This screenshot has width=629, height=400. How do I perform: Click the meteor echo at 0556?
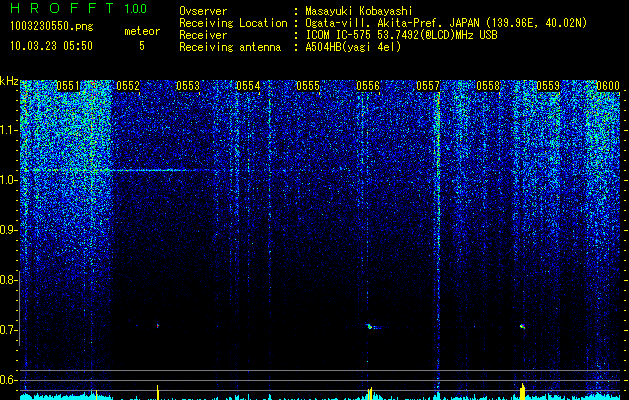(371, 327)
